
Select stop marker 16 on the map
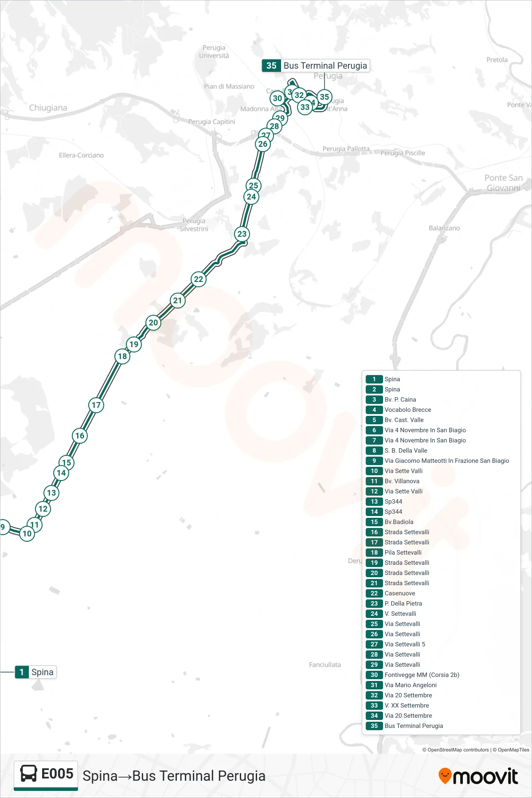click(80, 436)
